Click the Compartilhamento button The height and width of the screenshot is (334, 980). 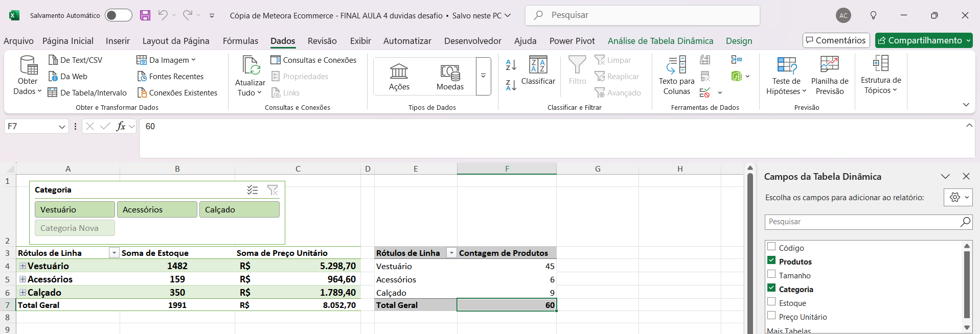[x=924, y=40]
